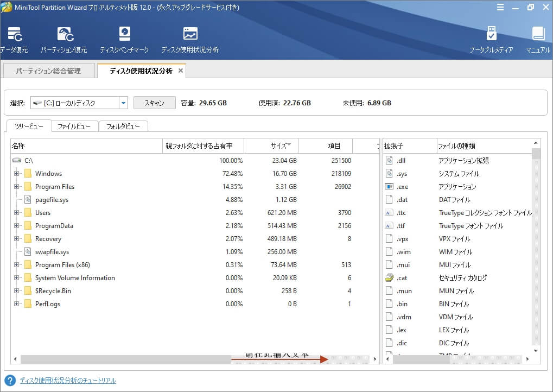
Task: Expand the Users folder node
Action: coord(16,212)
